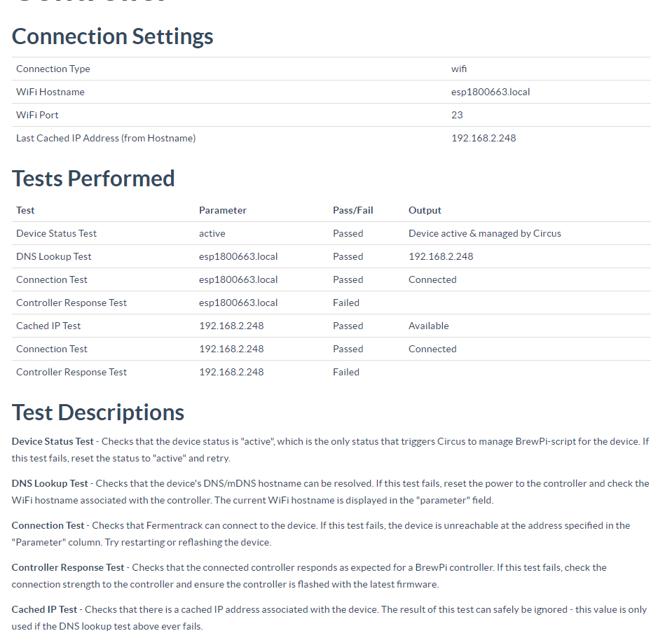672x631 pixels.
Task: Click the Parameter column header
Action: [x=222, y=210]
